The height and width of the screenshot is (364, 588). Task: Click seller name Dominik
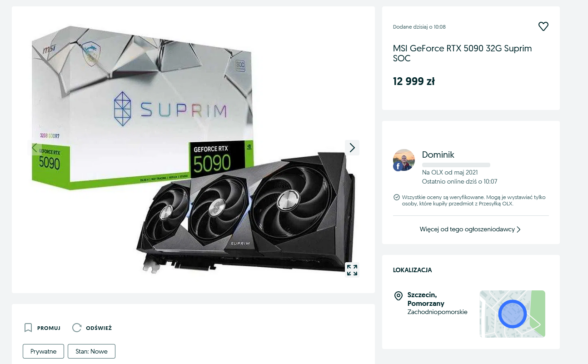(x=438, y=155)
